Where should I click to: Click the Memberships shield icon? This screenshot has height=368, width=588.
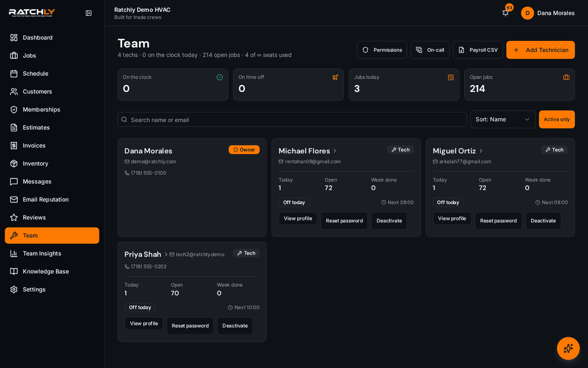14,110
